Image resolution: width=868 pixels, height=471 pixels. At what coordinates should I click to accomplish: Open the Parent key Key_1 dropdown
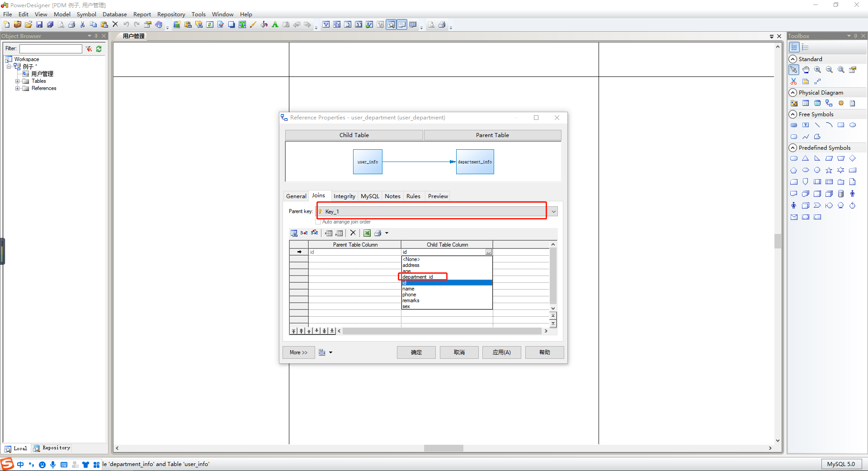pos(553,211)
